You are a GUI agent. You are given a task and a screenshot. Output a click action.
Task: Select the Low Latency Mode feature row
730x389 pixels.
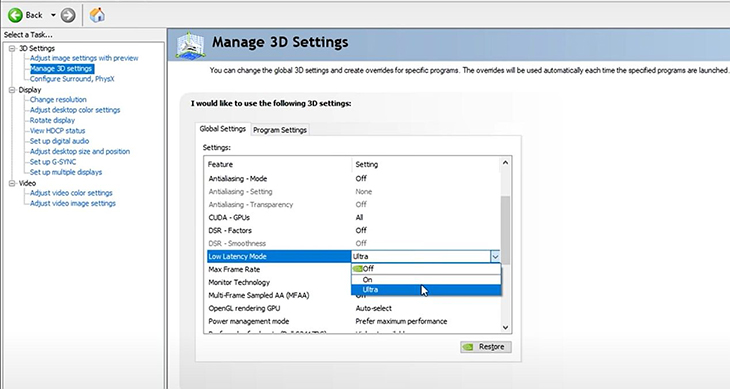point(278,256)
